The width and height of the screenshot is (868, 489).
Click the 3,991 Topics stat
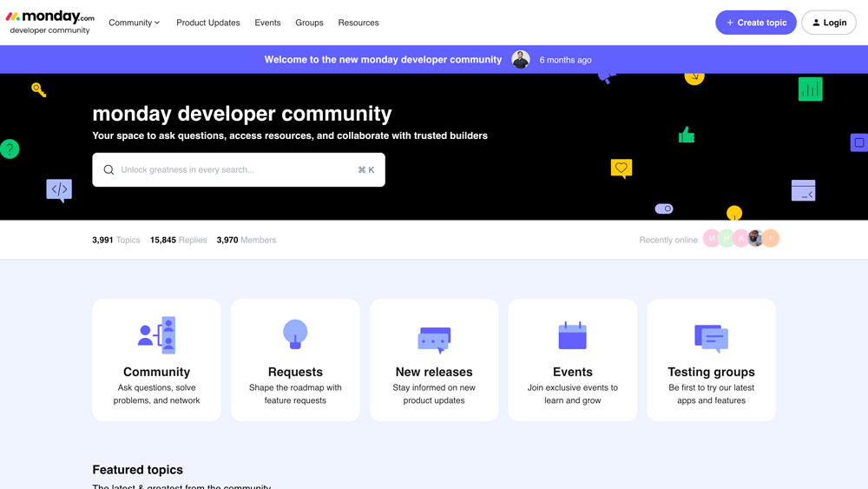[x=115, y=240]
